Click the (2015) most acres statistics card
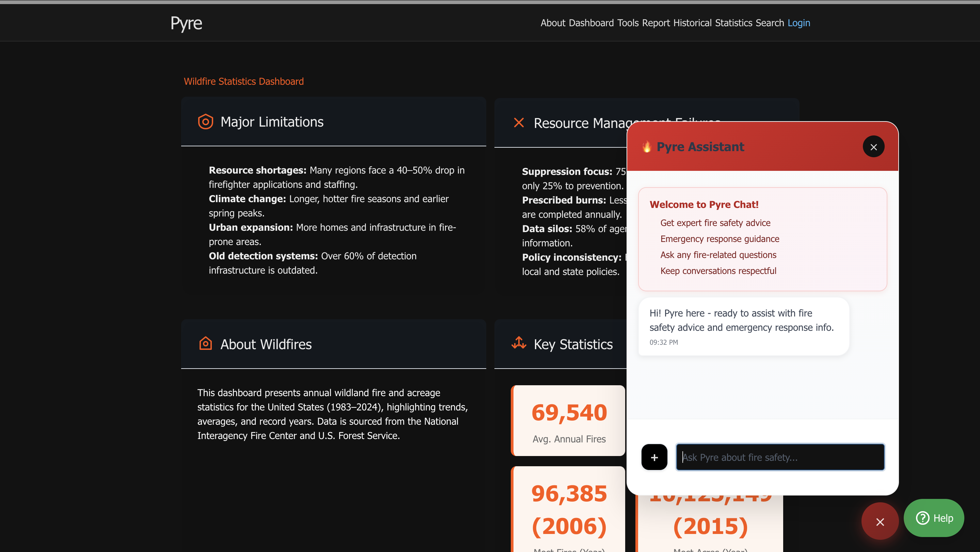The width and height of the screenshot is (980, 552). click(710, 523)
